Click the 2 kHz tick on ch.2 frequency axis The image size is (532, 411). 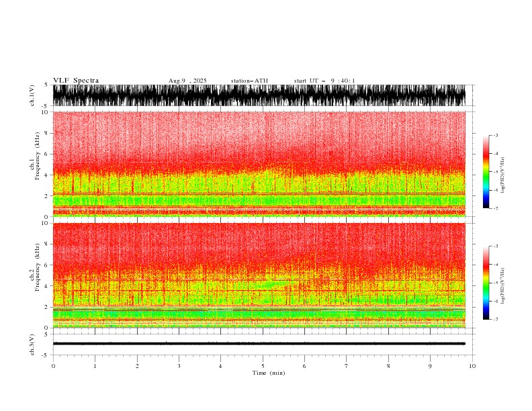(x=46, y=307)
